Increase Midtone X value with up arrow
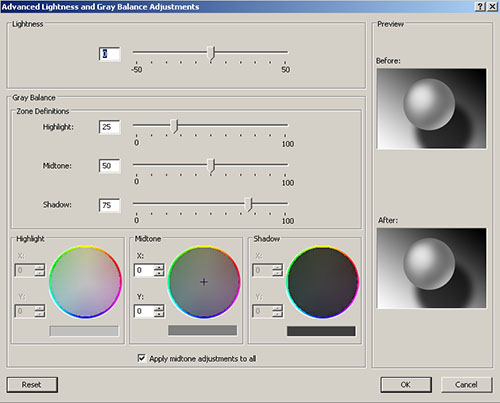 click(x=159, y=267)
